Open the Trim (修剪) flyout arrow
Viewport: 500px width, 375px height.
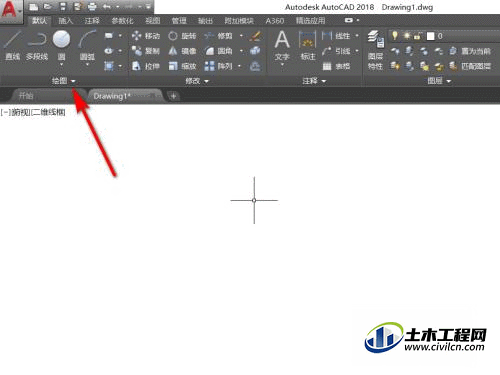coord(241,36)
